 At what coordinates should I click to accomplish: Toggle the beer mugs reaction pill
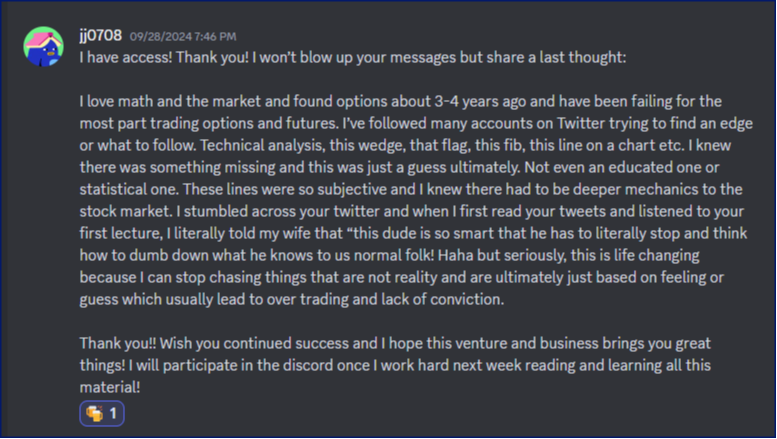[x=102, y=412]
